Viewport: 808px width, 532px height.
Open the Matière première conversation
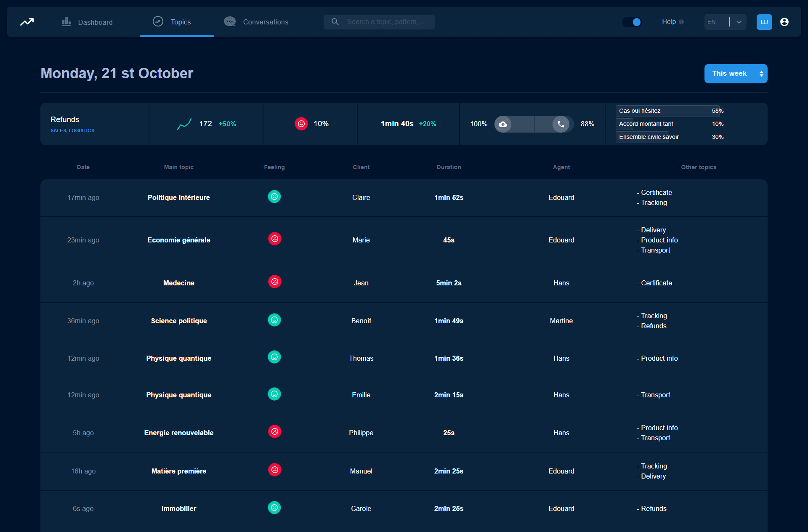tap(179, 471)
